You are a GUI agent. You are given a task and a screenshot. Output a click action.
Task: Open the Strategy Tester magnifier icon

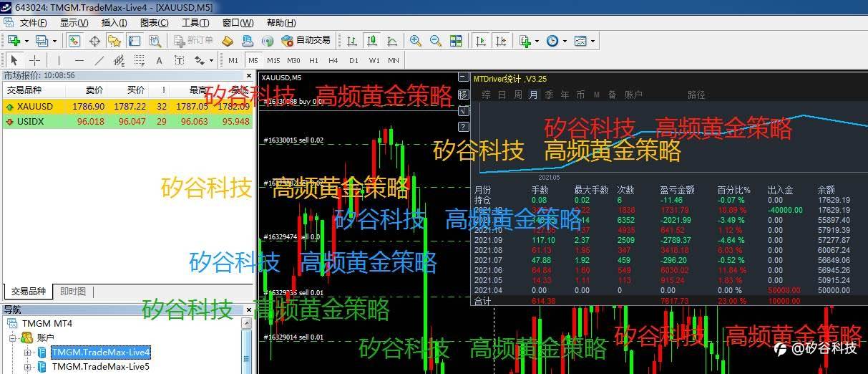[x=154, y=41]
